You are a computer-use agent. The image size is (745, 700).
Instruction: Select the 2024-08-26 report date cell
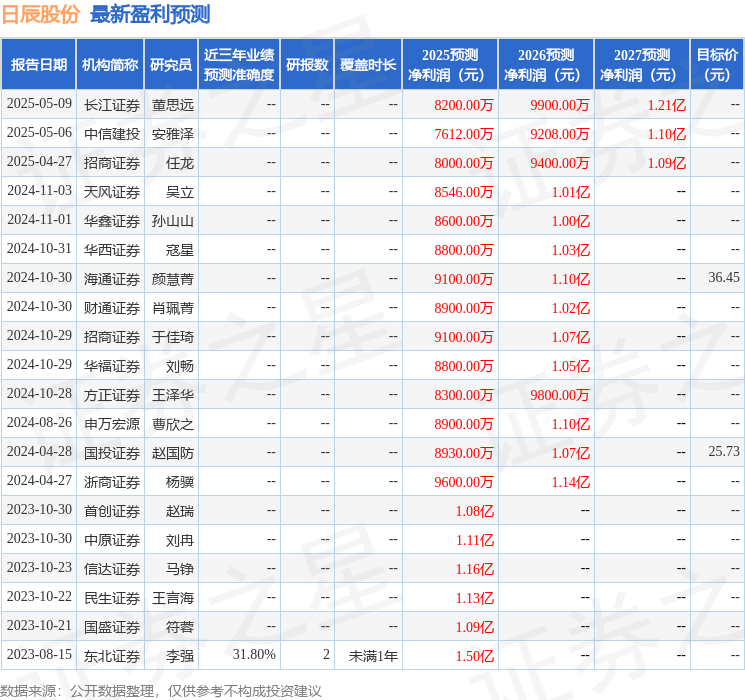pyautogui.click(x=39, y=424)
